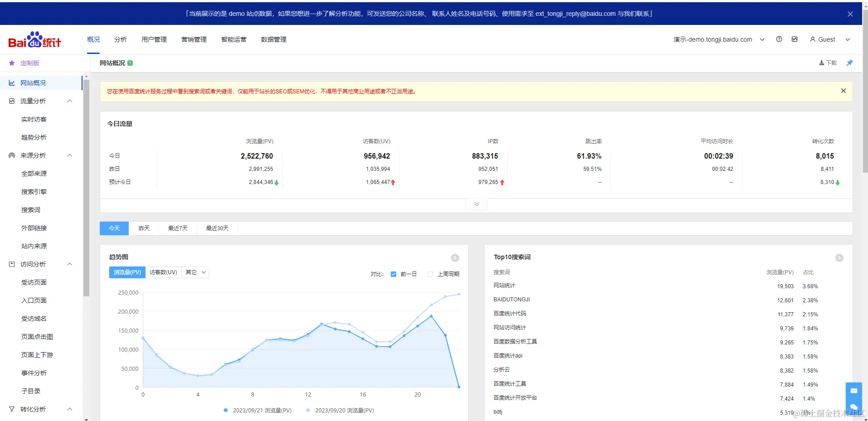Collapse the 访问分析 sidebar group chevron
Image resolution: width=868 pixels, height=421 pixels.
[70, 264]
